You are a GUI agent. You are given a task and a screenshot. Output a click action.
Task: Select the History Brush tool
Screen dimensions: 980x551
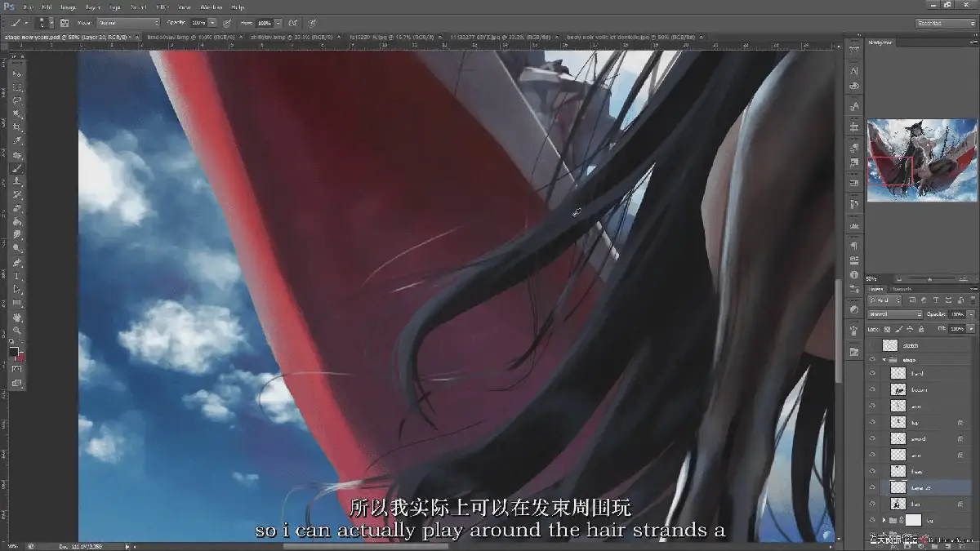[18, 195]
